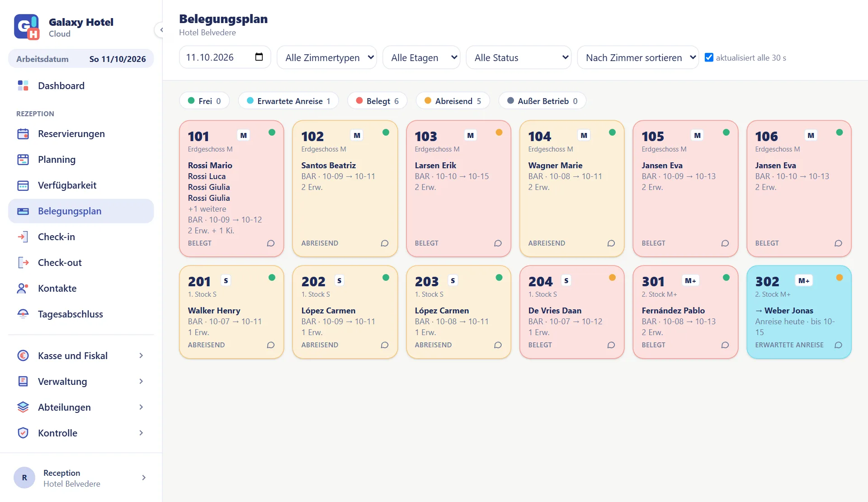
Task: Select the orange status dot on room 103
Action: point(499,133)
